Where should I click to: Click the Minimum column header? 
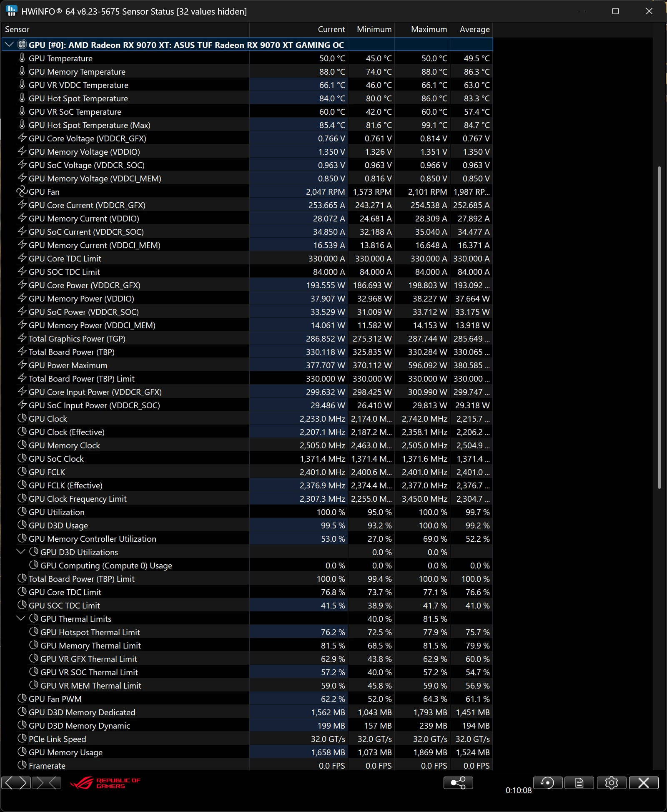tap(371, 29)
